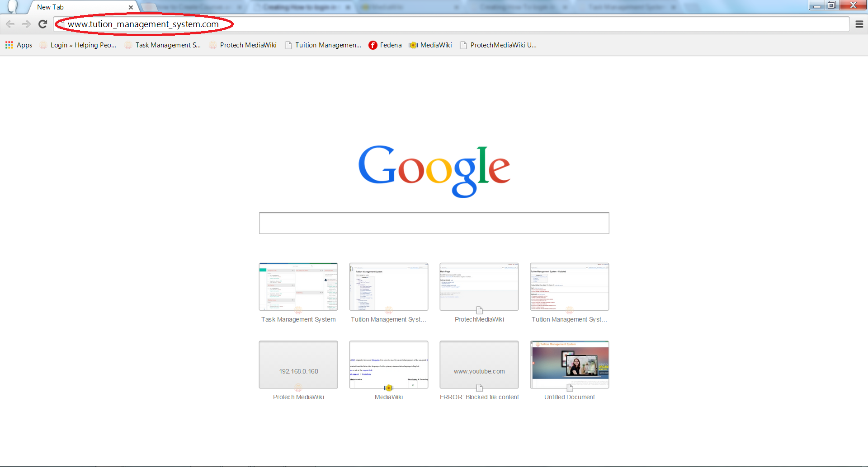The height and width of the screenshot is (467, 868).
Task: Click the Google search box
Action: [434, 223]
